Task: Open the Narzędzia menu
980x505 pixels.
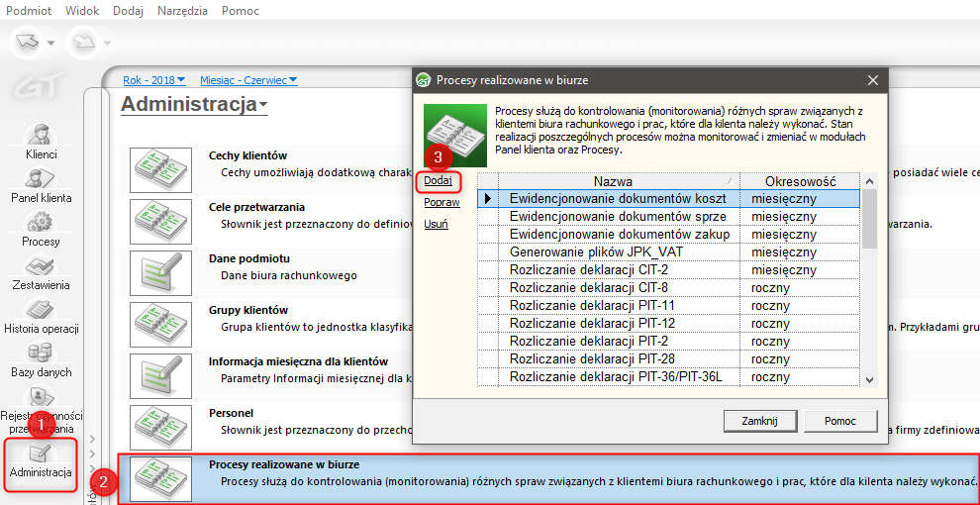Action: 182,11
